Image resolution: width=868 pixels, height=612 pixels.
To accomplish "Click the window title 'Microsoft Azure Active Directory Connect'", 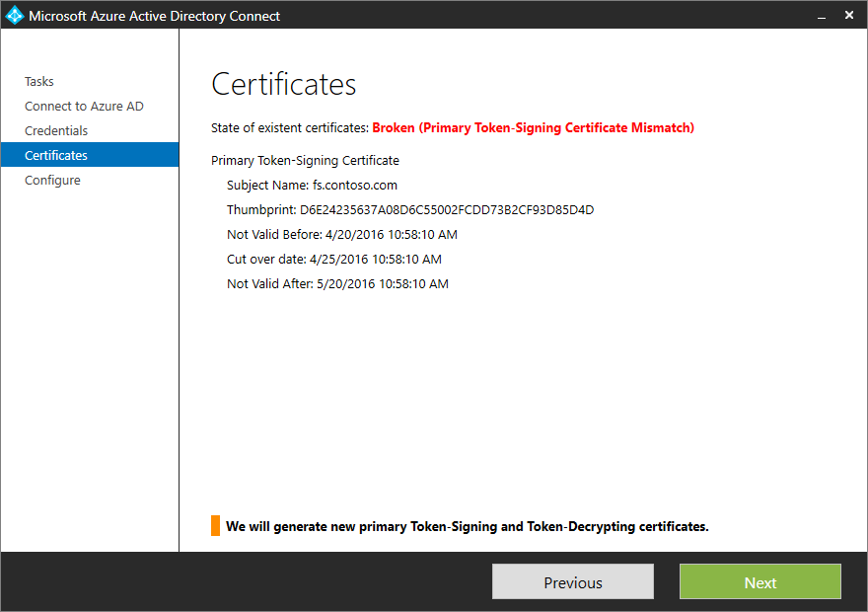I will point(155,16).
